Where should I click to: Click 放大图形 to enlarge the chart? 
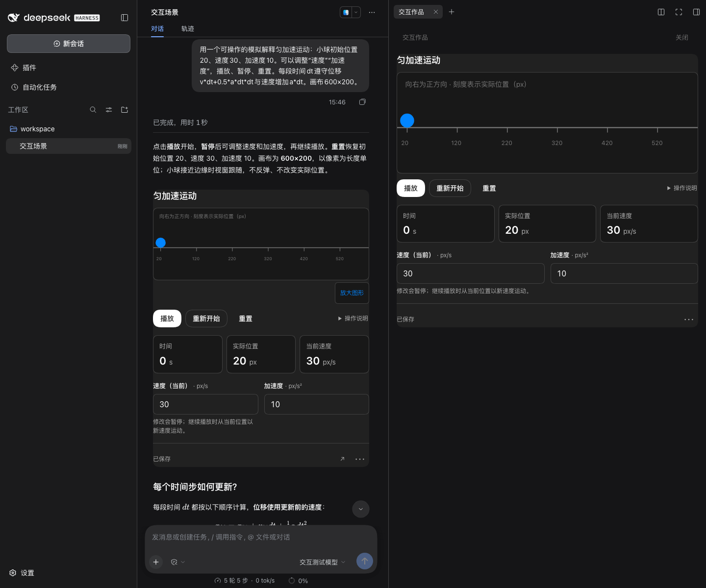[x=352, y=293]
